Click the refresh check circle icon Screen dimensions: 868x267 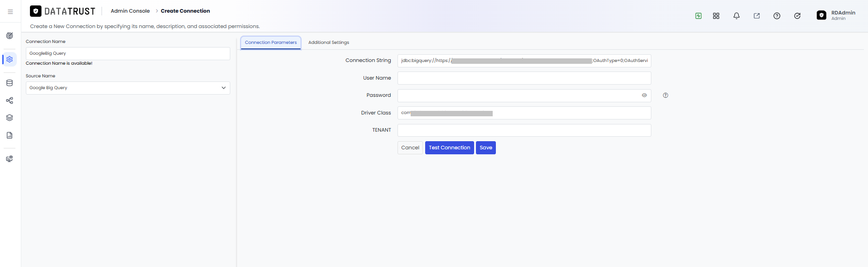click(797, 16)
